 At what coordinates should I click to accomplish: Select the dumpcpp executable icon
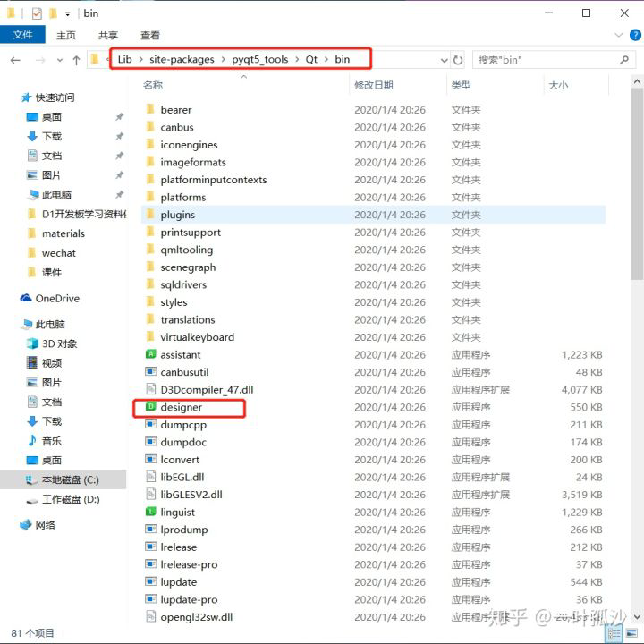tap(151, 424)
